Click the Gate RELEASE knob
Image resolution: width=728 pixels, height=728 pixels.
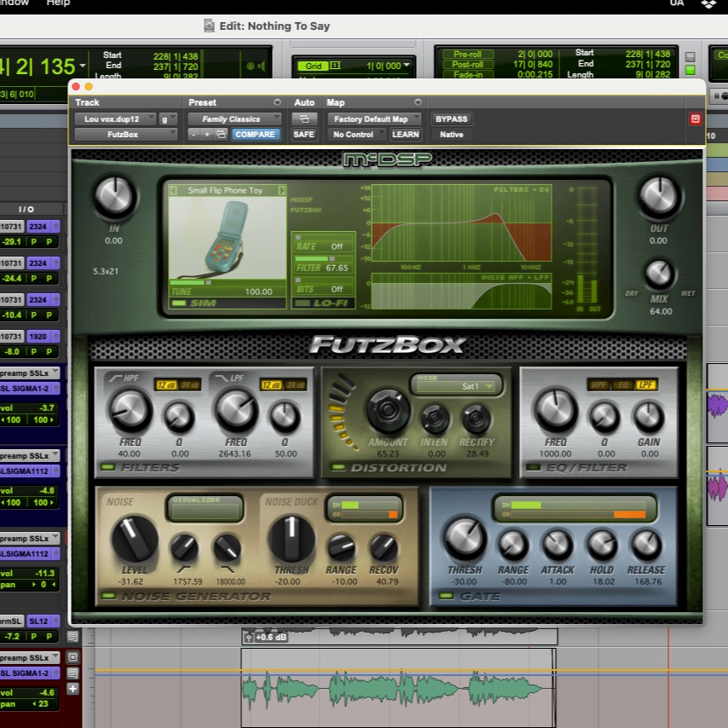pyautogui.click(x=646, y=544)
